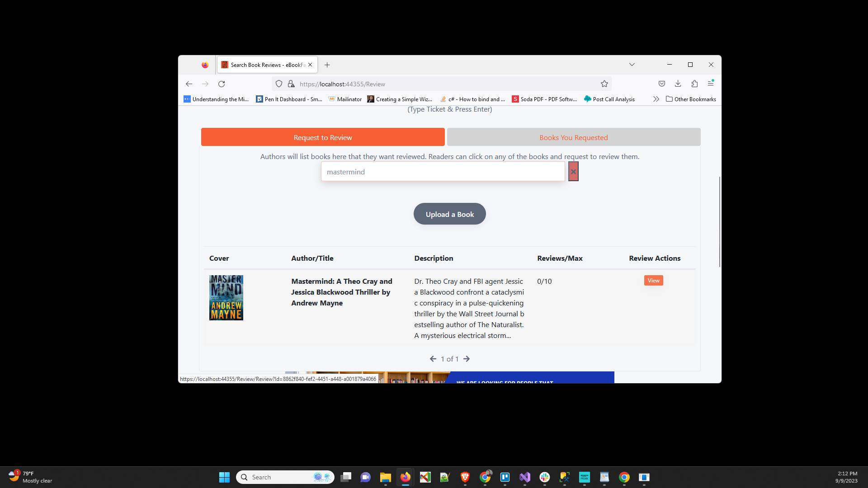Viewport: 868px width, 488px height.
Task: Switch to the Books You Requested tab
Action: coord(573,137)
